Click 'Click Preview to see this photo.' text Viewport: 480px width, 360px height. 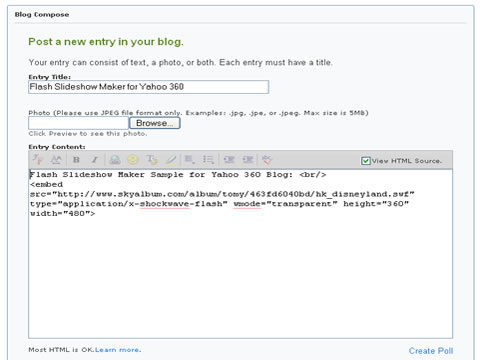pos(88,134)
